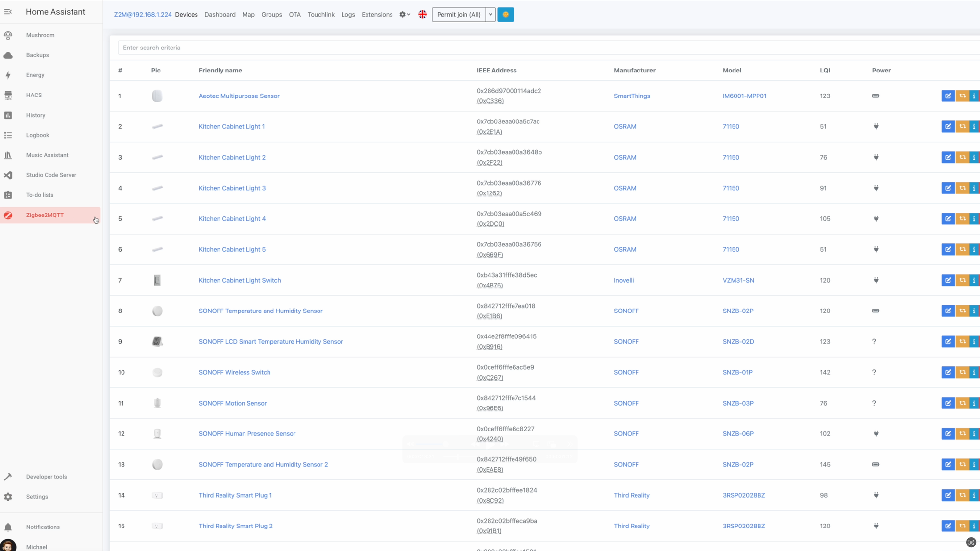Image resolution: width=980 pixels, height=551 pixels.
Task: Open Home Assistant Settings gear icon
Action: pyautogui.click(x=8, y=497)
